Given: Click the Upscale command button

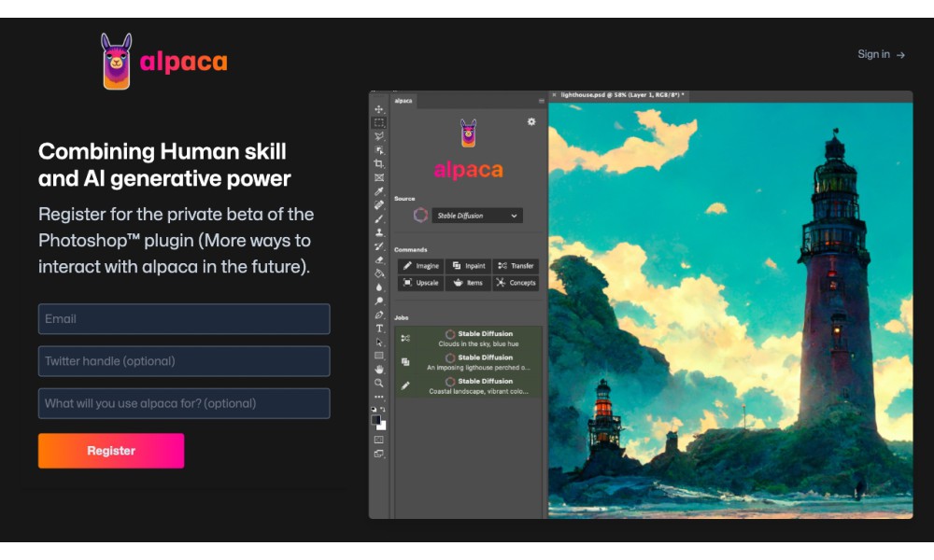Looking at the screenshot, I should point(421,283).
